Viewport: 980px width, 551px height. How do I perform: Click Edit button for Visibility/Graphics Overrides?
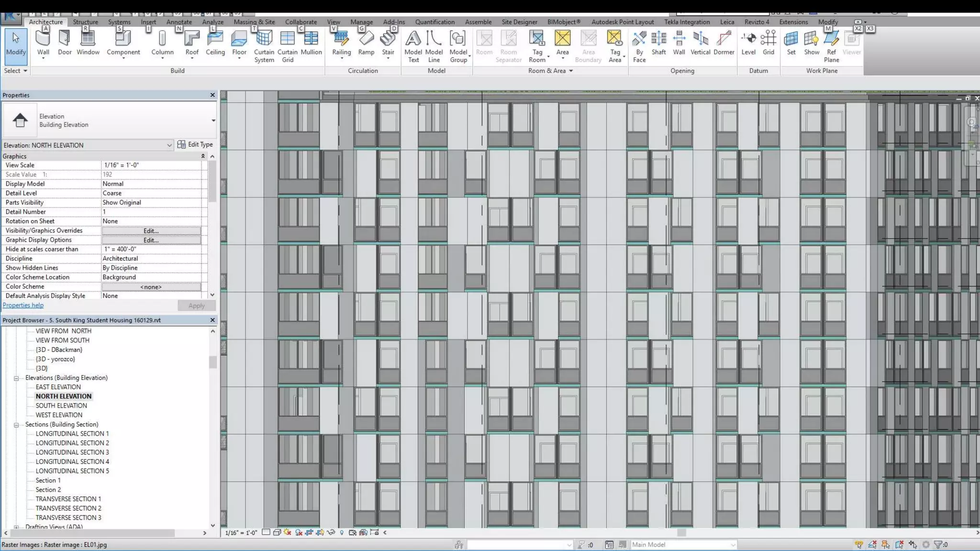tap(151, 231)
